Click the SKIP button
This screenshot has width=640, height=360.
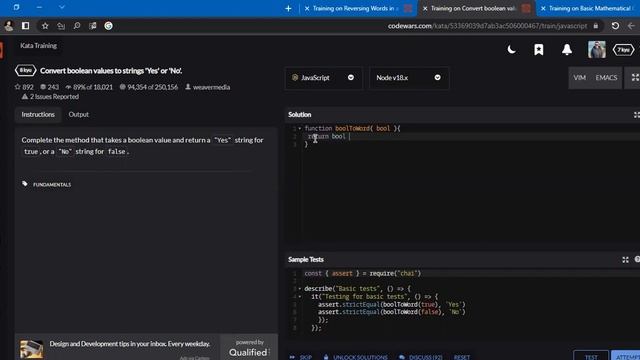[301, 357]
